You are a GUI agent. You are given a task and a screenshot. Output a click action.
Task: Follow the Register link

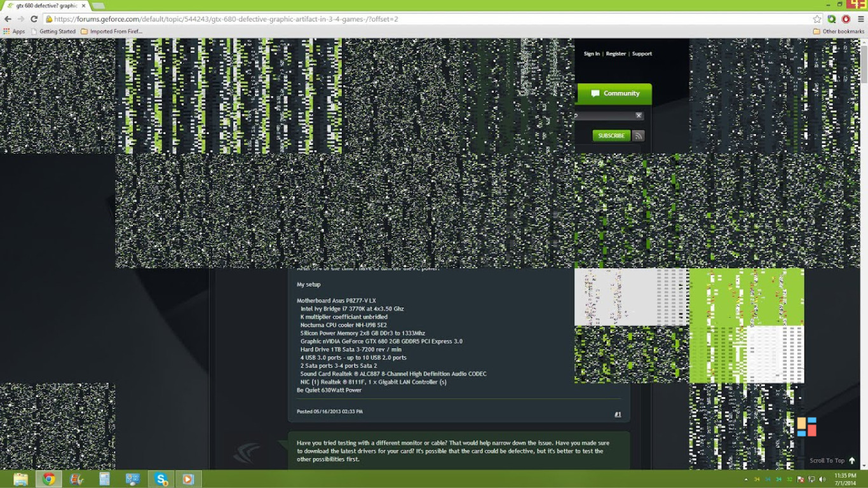(616, 54)
